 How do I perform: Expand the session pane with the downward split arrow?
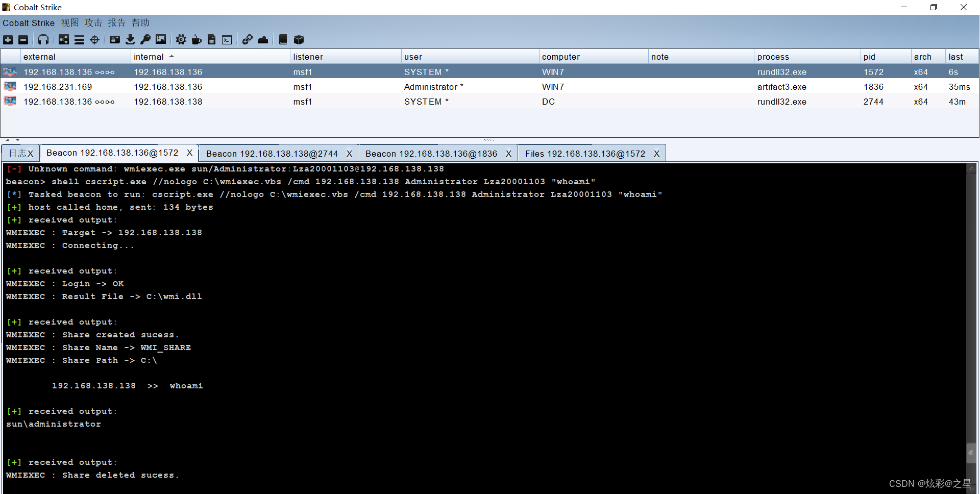pyautogui.click(x=17, y=139)
